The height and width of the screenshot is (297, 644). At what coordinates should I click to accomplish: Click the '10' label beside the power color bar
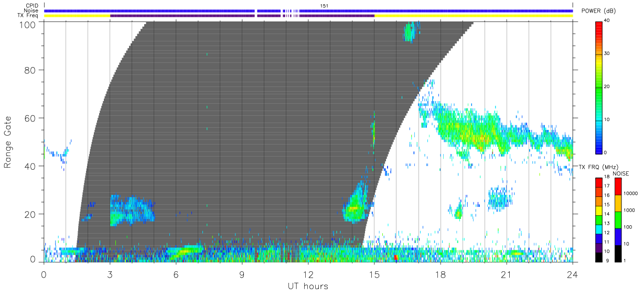(607, 120)
